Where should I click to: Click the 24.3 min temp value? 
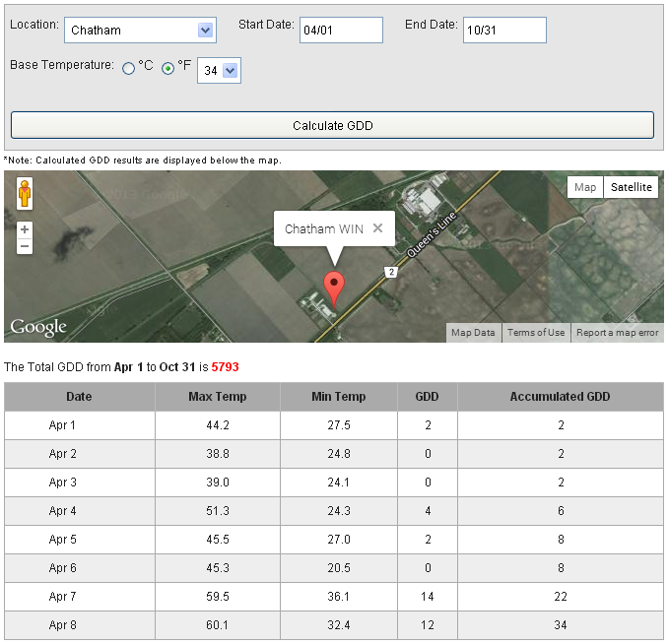click(339, 511)
